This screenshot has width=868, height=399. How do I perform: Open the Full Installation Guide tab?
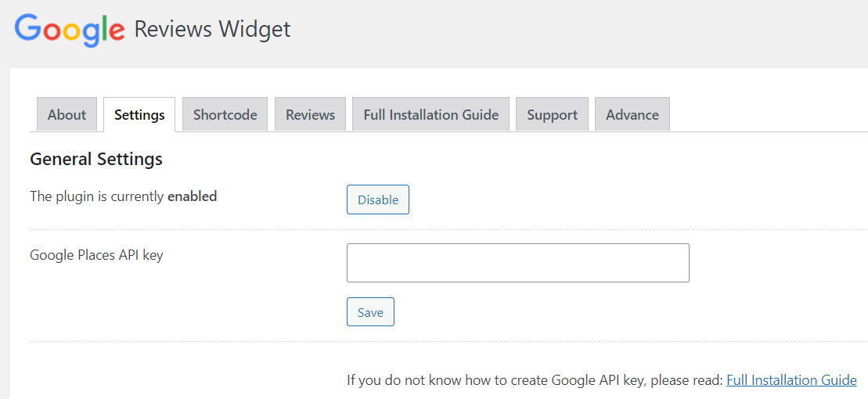click(x=430, y=115)
